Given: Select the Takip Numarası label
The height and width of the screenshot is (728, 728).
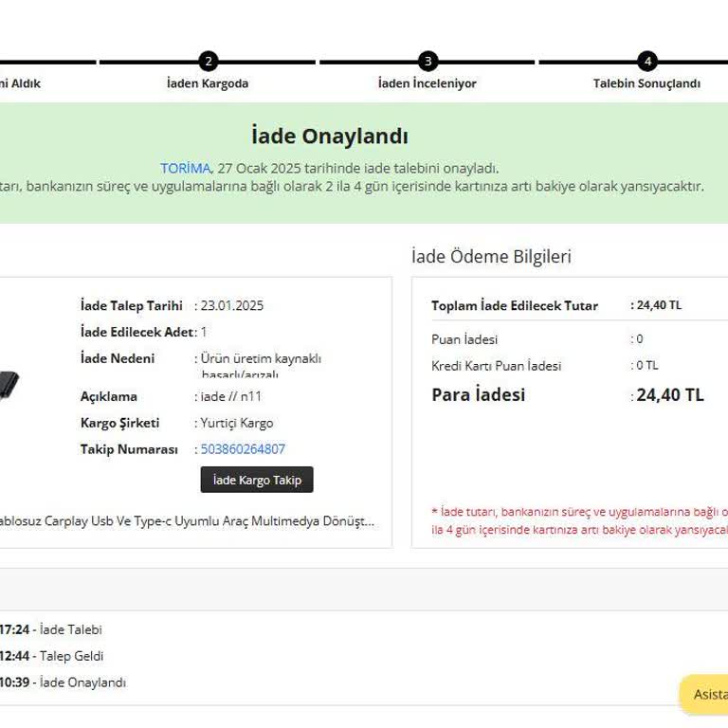Looking at the screenshot, I should point(129,449).
